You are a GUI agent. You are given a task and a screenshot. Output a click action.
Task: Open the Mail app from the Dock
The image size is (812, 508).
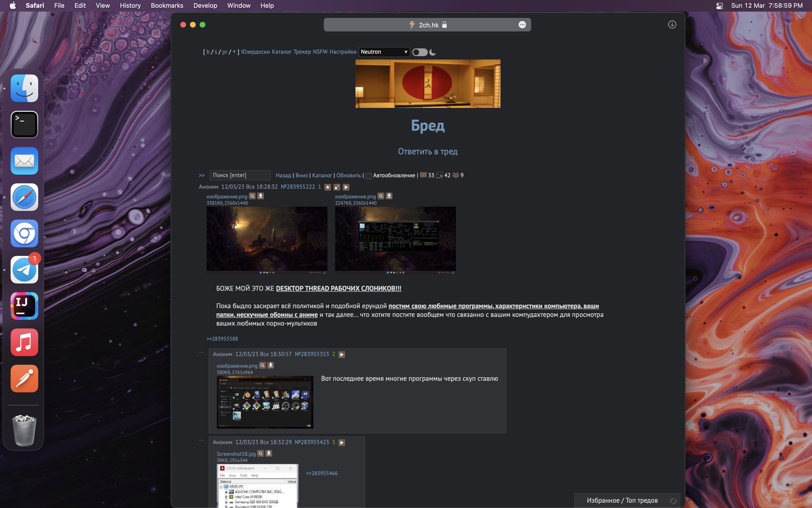click(24, 161)
